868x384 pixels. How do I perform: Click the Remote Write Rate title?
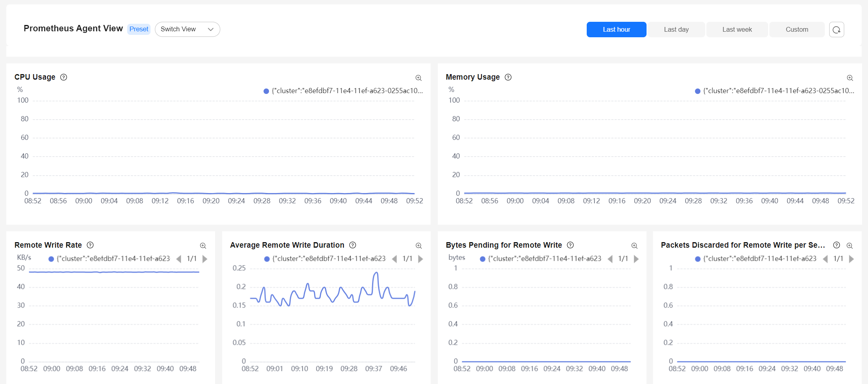pos(48,245)
